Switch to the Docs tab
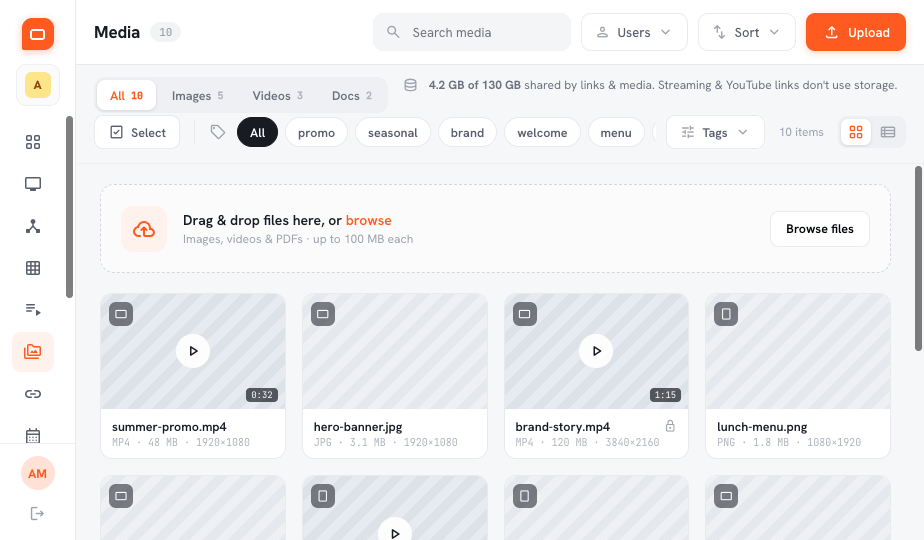924x540 pixels. tap(352, 96)
